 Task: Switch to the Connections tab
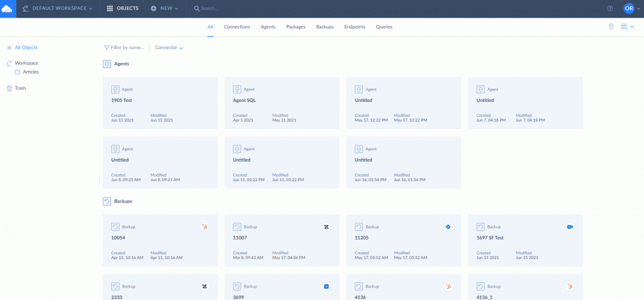[x=236, y=27]
